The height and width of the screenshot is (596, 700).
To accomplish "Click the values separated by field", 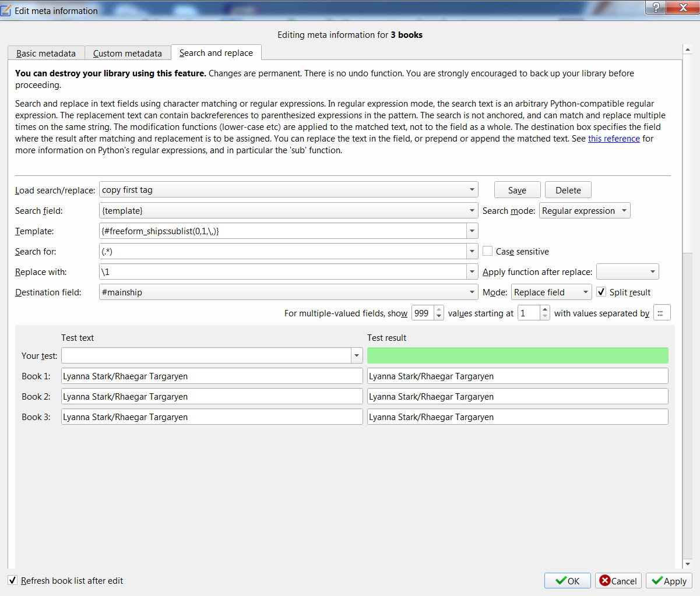I will click(x=662, y=313).
